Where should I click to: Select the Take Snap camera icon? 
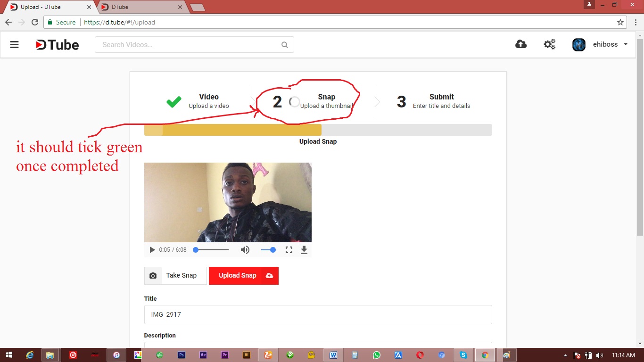[153, 275]
